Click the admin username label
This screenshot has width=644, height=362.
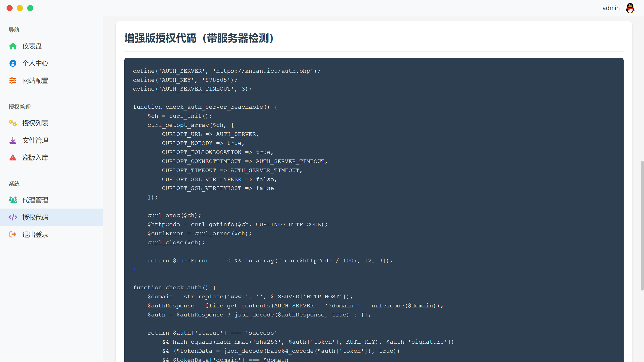611,8
